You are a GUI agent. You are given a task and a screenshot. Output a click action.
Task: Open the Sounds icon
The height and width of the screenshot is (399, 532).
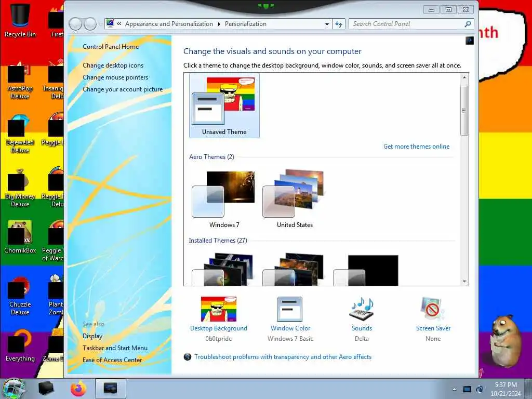(362, 309)
